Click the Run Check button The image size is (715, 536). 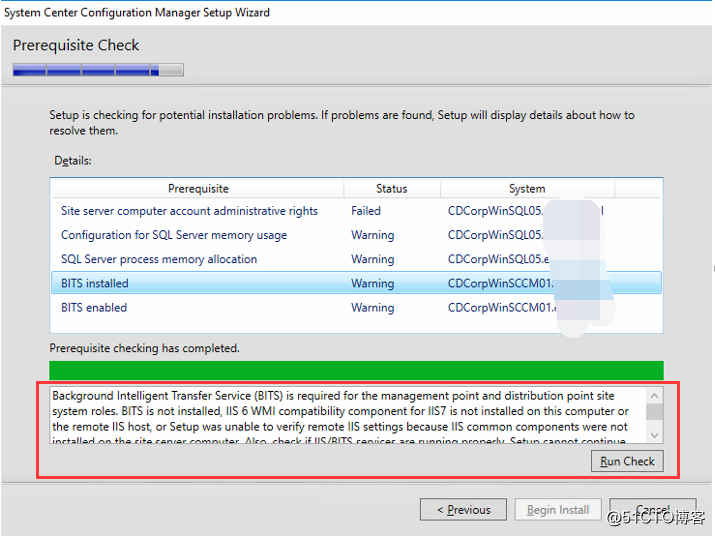click(627, 461)
